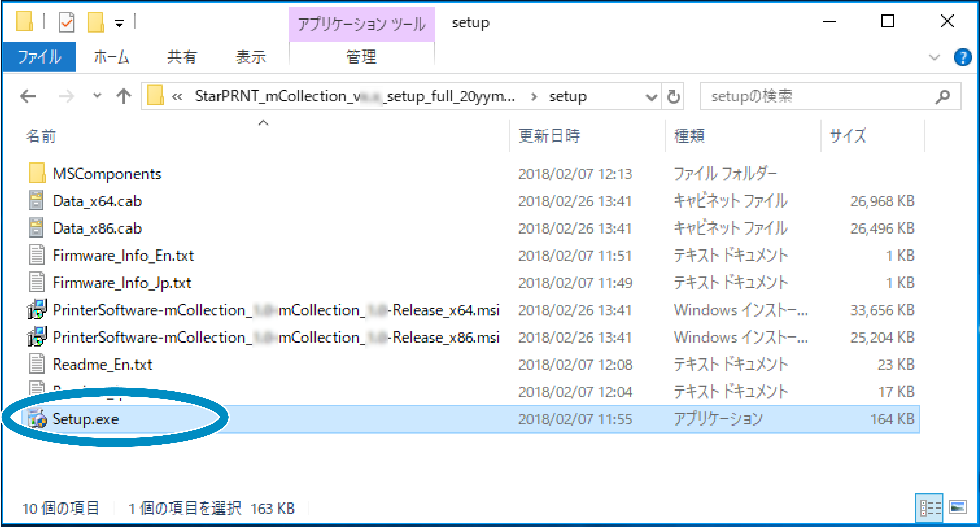Viewport: 980px width, 527px height.
Task: Open subfolder list chevron before setup segment
Action: coord(534,97)
